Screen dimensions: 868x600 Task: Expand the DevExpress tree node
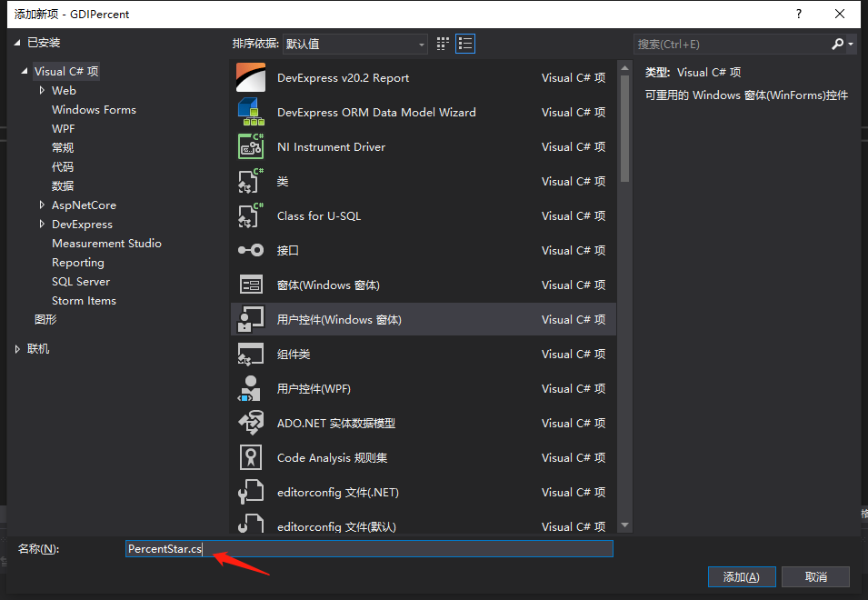tap(42, 225)
